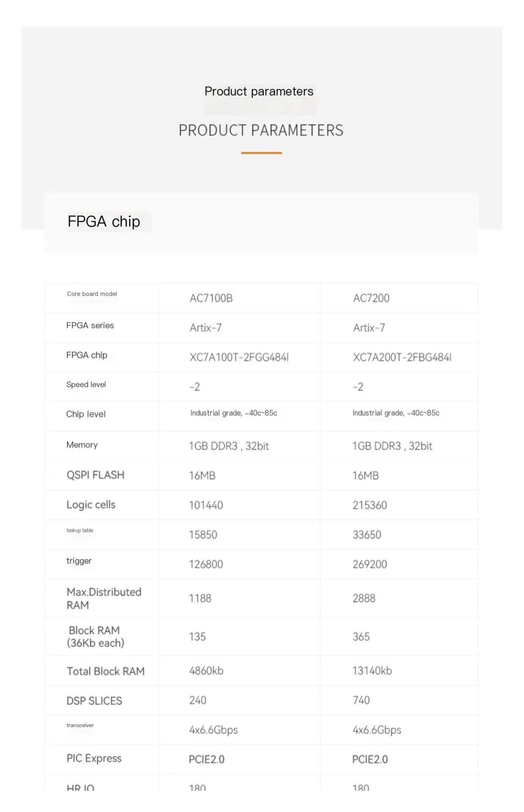The height and width of the screenshot is (812, 524).
Task: Click the trigger value 269200
Action: coord(370,564)
